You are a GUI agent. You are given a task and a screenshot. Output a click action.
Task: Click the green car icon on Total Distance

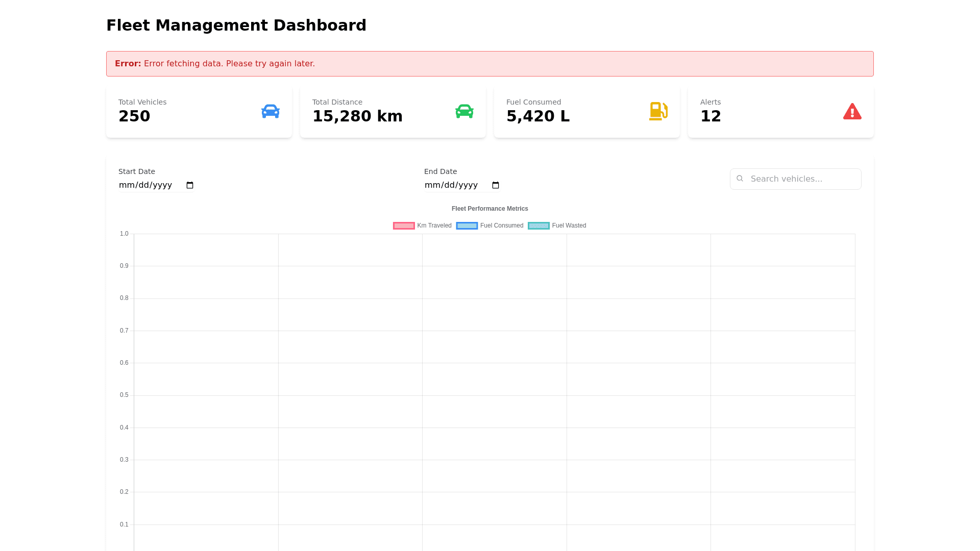coord(464,111)
